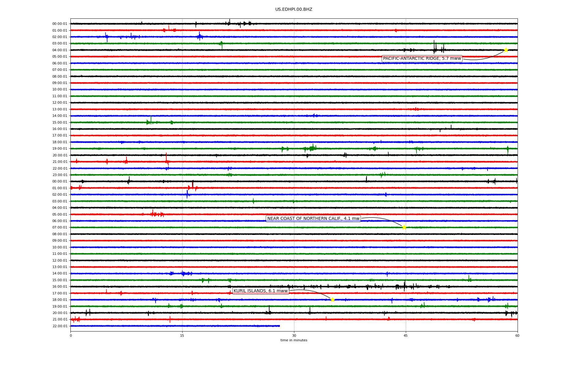Click the yellow star marking the Northern Calif. event
Image resolution: width=588 pixels, height=368 pixels.
[x=404, y=227]
